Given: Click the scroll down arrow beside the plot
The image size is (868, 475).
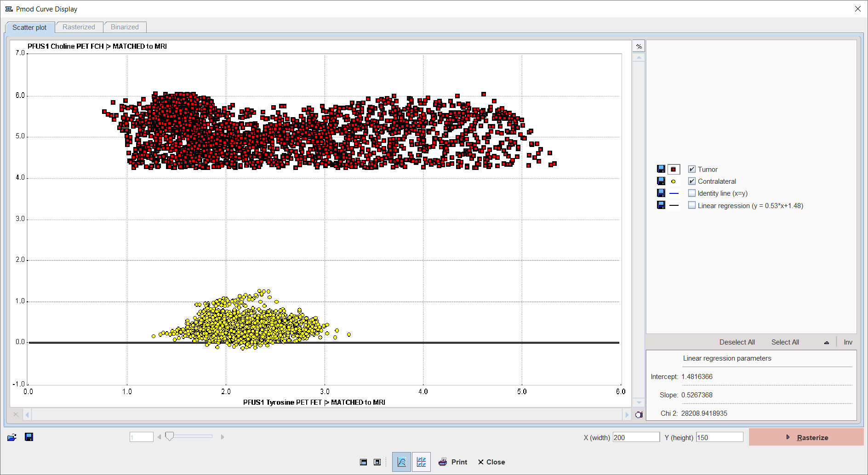Looking at the screenshot, I should [x=639, y=402].
